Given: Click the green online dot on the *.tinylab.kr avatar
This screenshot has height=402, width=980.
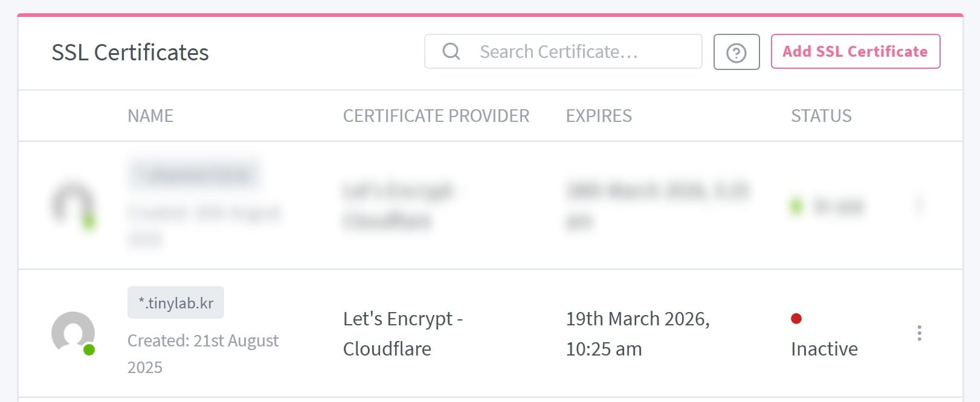Looking at the screenshot, I should click(x=89, y=349).
